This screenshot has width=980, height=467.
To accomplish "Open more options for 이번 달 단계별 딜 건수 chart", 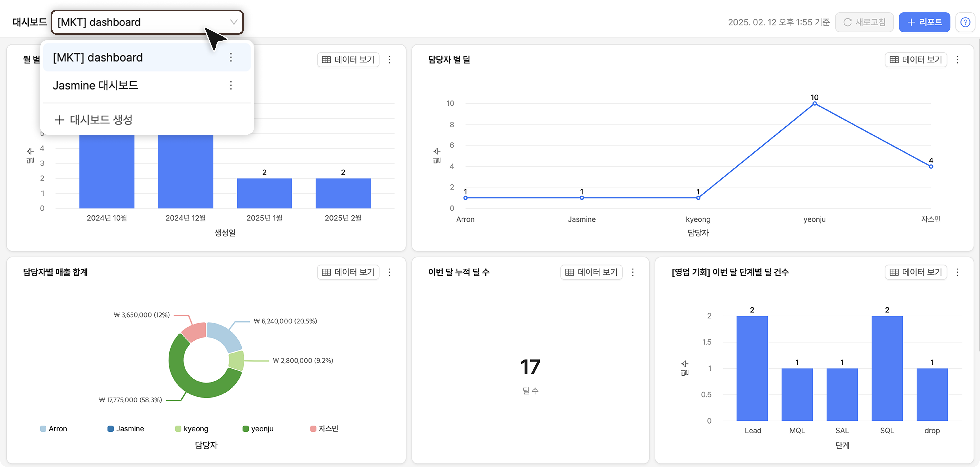I will 957,272.
